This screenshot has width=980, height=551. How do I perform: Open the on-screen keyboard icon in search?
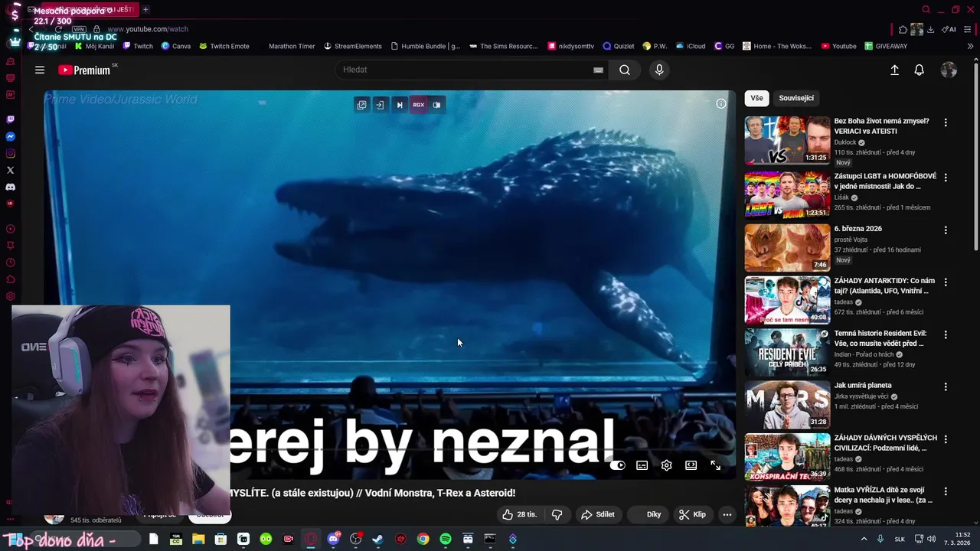click(x=598, y=70)
